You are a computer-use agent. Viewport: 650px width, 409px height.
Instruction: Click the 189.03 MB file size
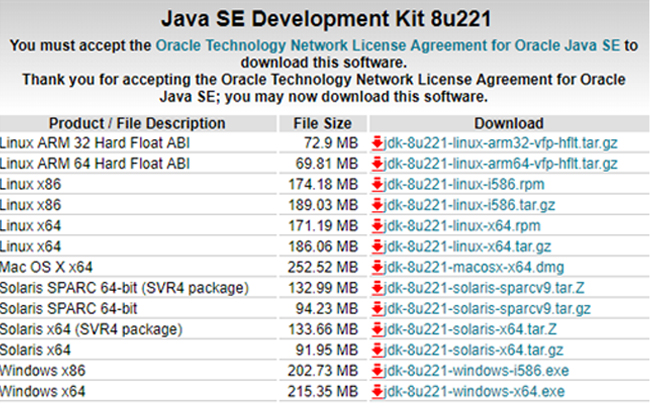tap(323, 205)
